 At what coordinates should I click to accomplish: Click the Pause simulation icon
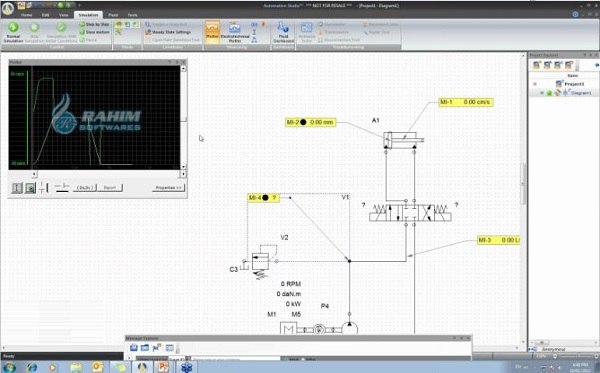(x=82, y=40)
